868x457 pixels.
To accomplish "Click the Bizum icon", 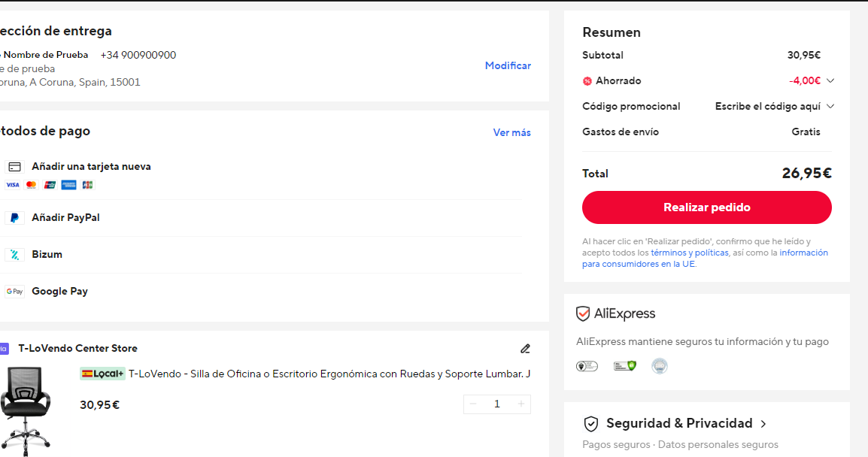I will coord(14,255).
